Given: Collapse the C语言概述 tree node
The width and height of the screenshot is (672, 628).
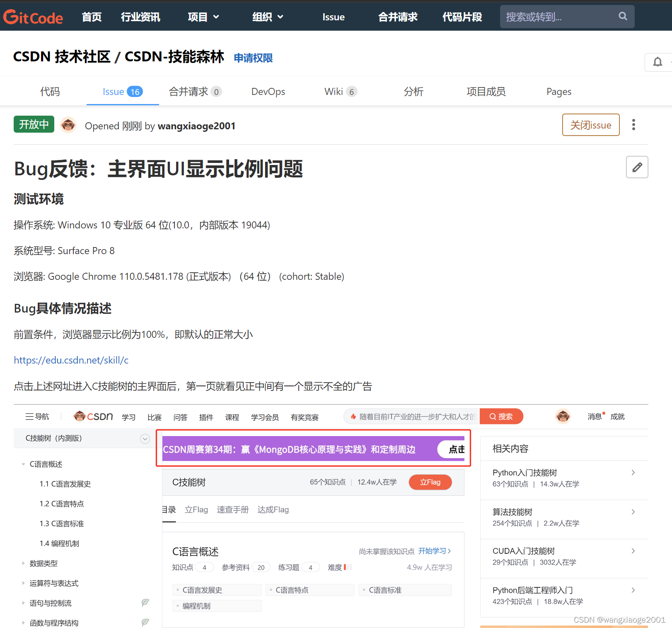Looking at the screenshot, I should click(x=24, y=464).
